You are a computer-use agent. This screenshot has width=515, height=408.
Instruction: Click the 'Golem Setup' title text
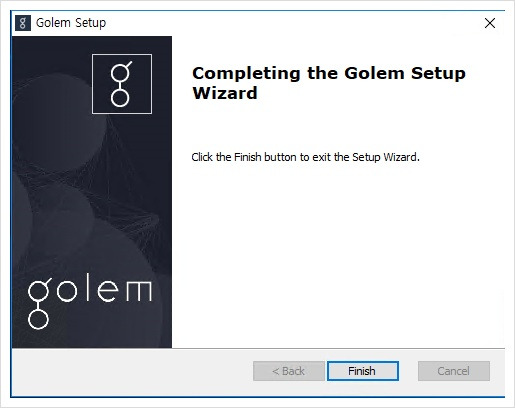point(71,23)
